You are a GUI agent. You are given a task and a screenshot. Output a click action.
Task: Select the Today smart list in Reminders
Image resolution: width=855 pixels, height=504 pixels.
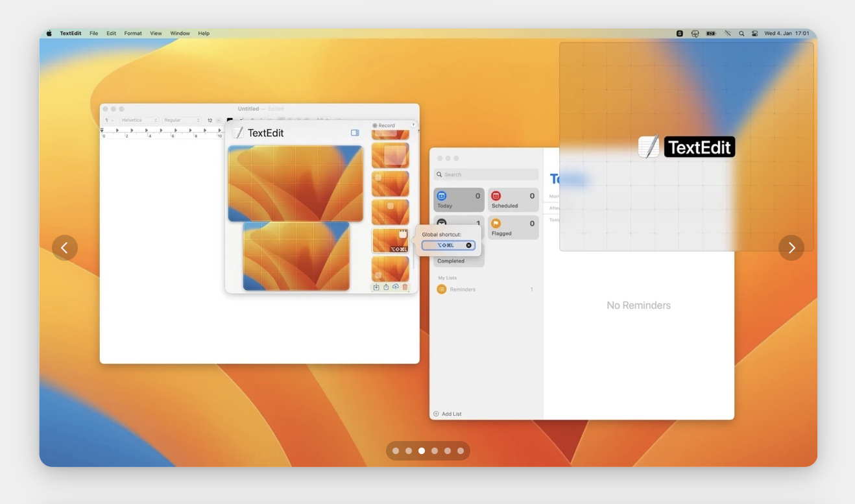[459, 200]
